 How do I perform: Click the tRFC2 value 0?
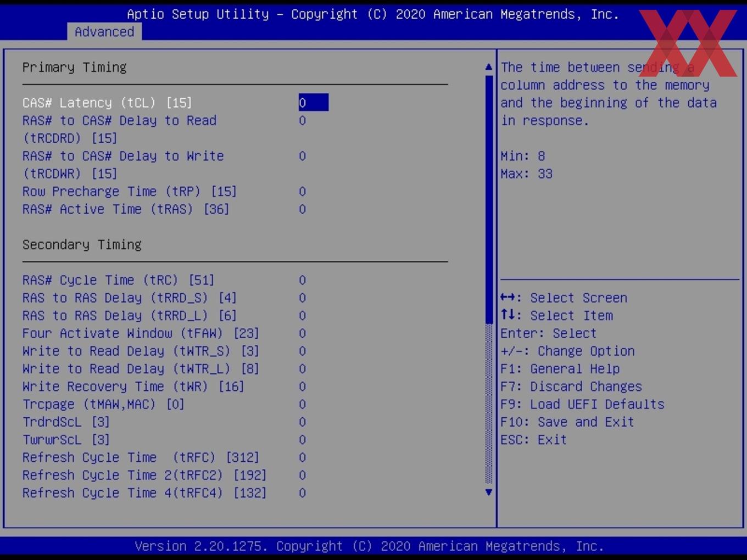coord(303,475)
